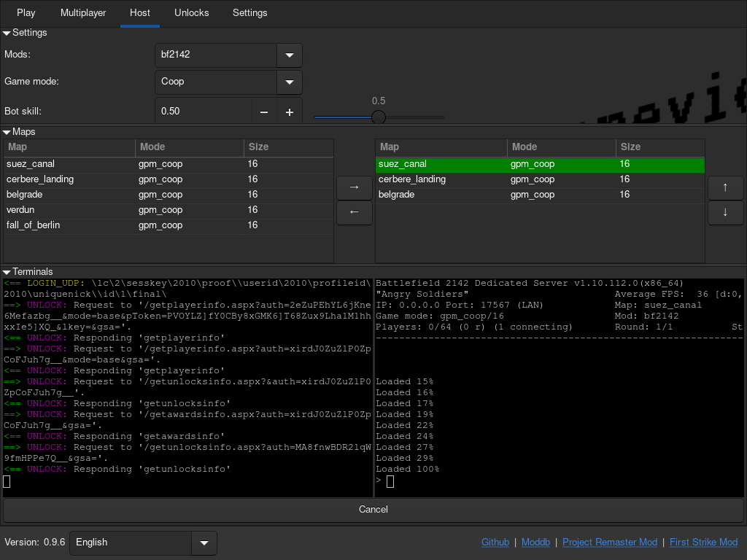747x560 pixels.
Task: Sort rotation list by Mode column header
Action: 562,147
